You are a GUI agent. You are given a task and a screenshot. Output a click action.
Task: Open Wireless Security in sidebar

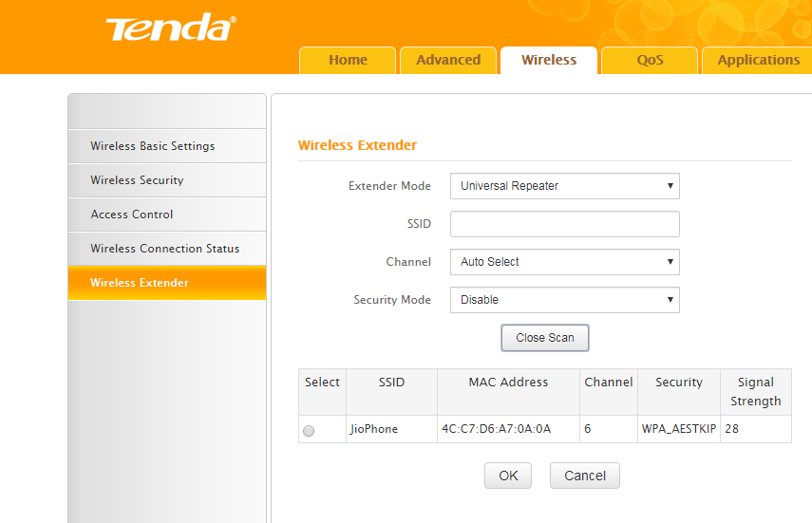coord(167,180)
